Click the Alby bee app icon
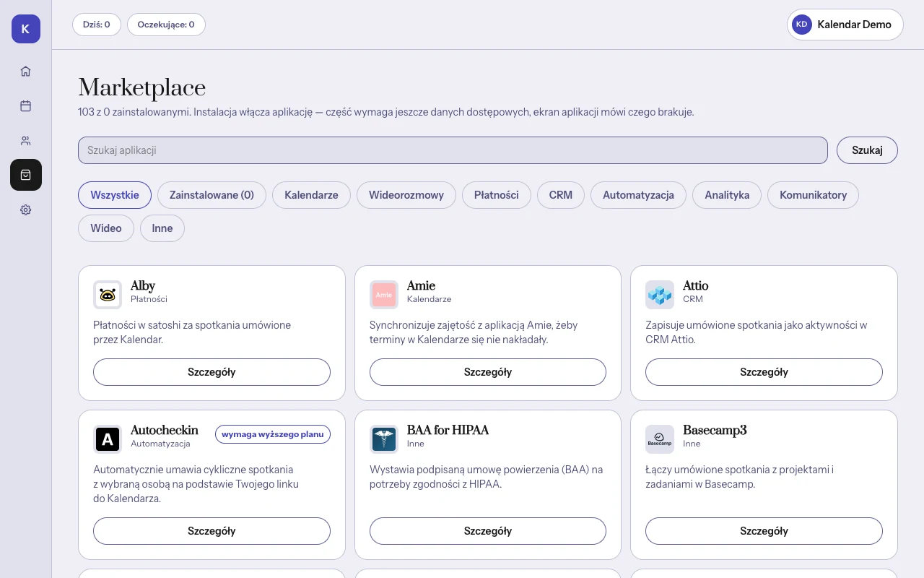924x578 pixels. tap(108, 295)
